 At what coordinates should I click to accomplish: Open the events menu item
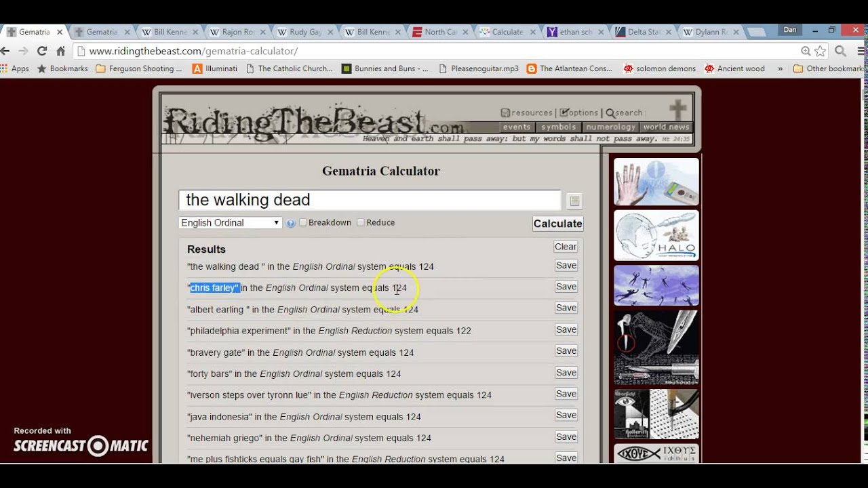coord(517,127)
